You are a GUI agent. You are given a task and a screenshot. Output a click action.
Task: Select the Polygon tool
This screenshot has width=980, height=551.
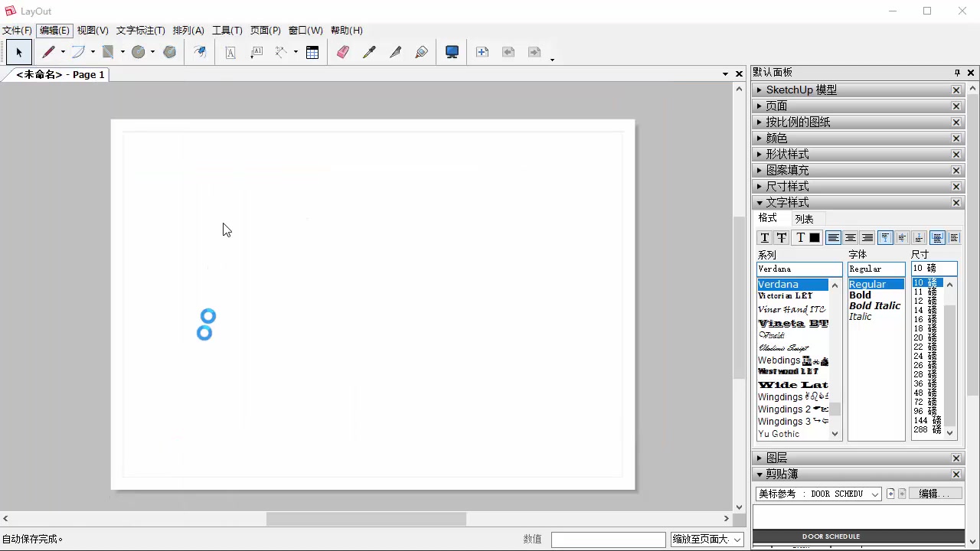[170, 52]
